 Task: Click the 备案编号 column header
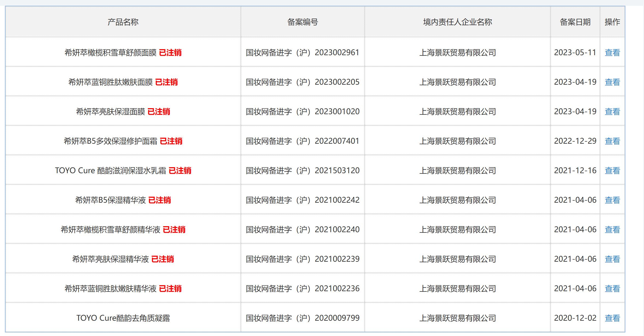click(303, 22)
